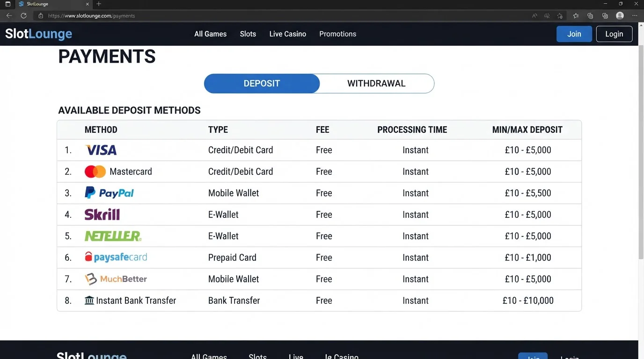644x359 pixels.
Task: Click the MIN/MAX DEPOSIT column header
Action: [527, 130]
